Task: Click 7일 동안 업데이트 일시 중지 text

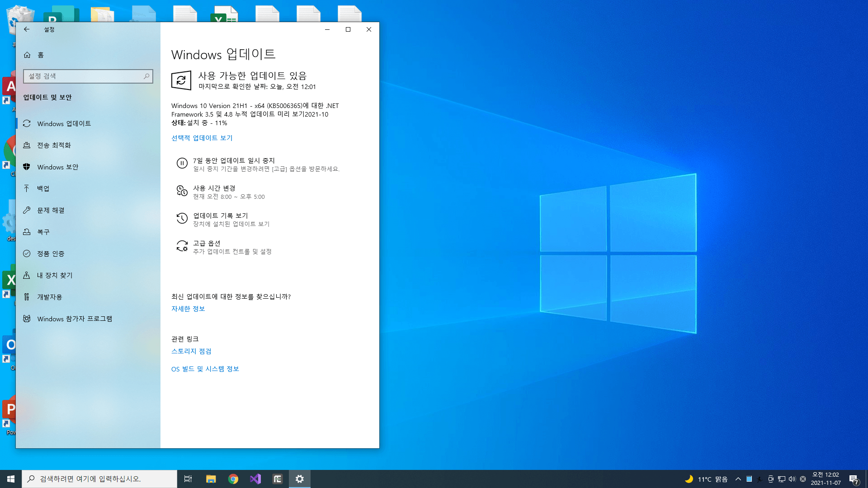Action: point(234,160)
